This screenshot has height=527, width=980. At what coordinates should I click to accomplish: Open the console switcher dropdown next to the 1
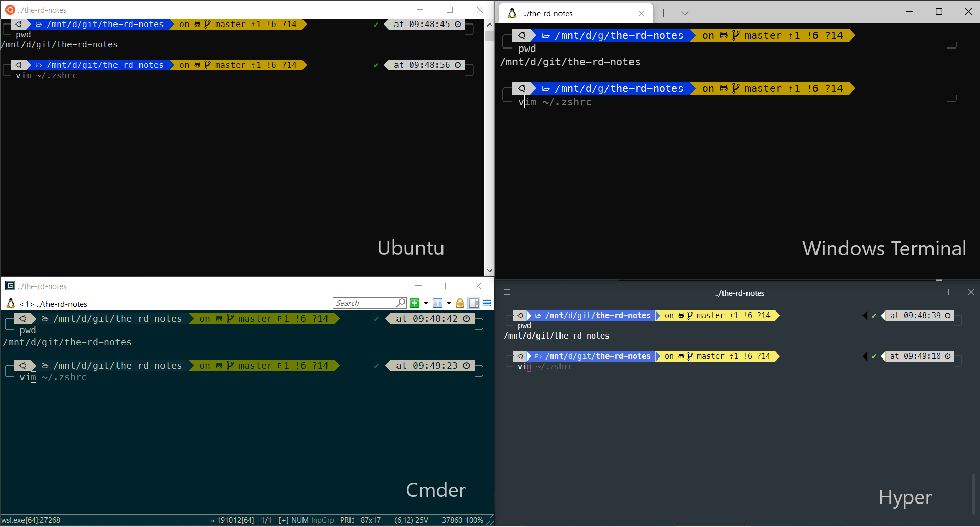[448, 303]
